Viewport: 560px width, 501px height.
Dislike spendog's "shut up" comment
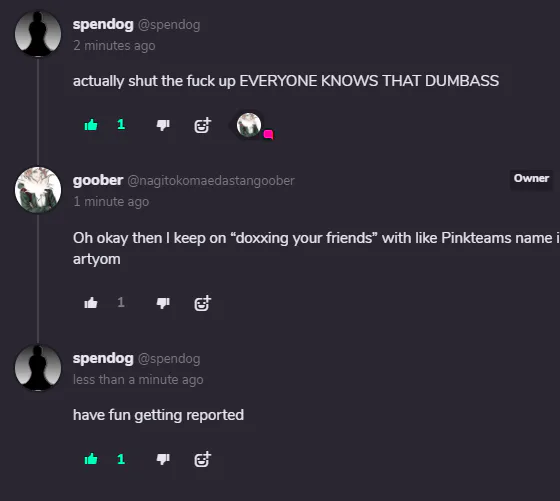coord(163,125)
